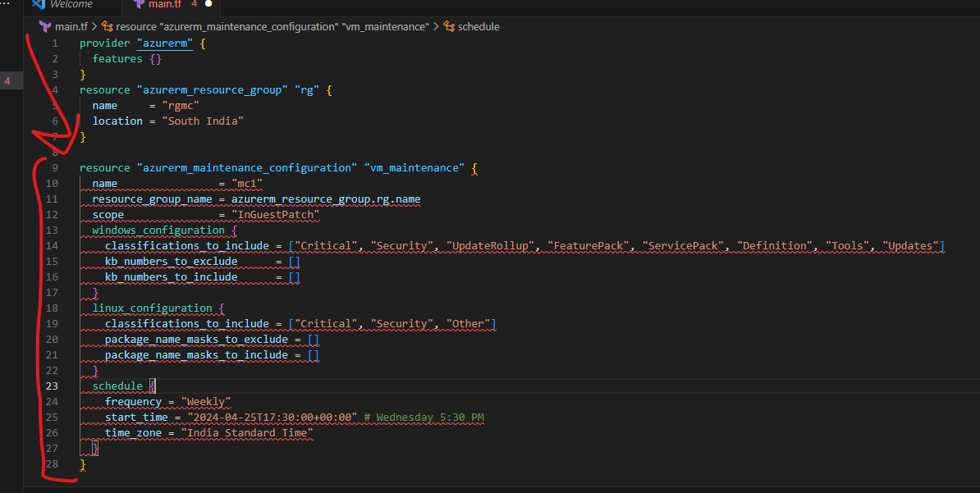Click the windows_configuration block name

(158, 231)
